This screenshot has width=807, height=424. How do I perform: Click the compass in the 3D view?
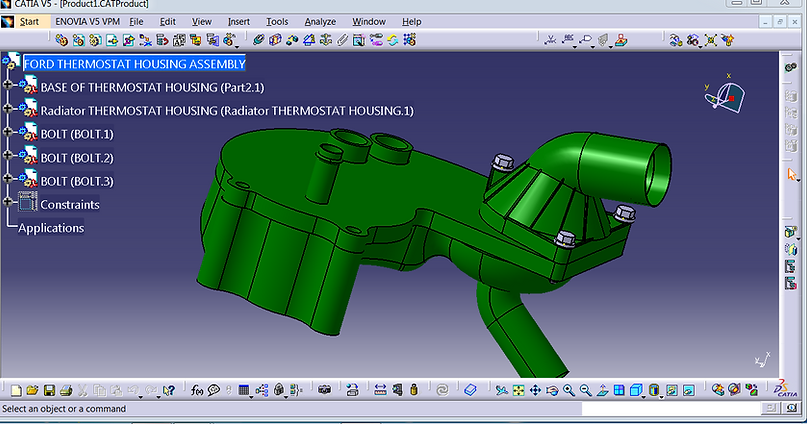pyautogui.click(x=725, y=95)
